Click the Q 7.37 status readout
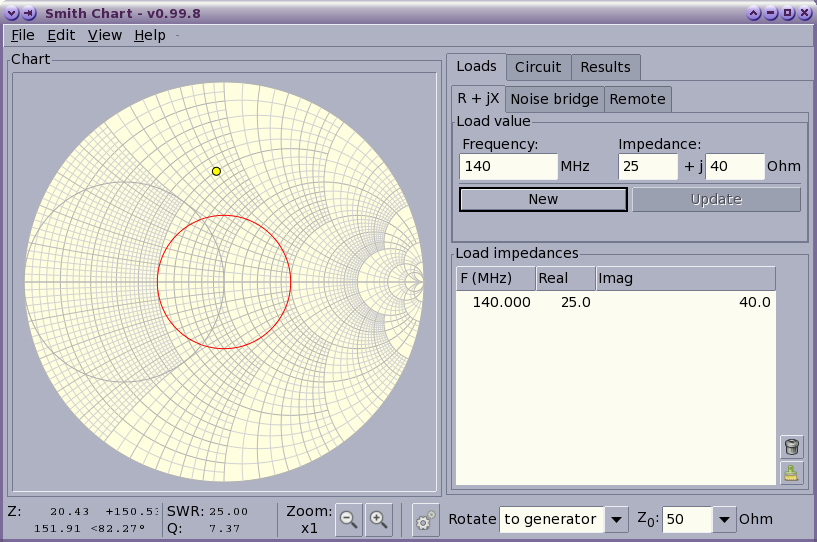817x542 pixels. (204, 528)
